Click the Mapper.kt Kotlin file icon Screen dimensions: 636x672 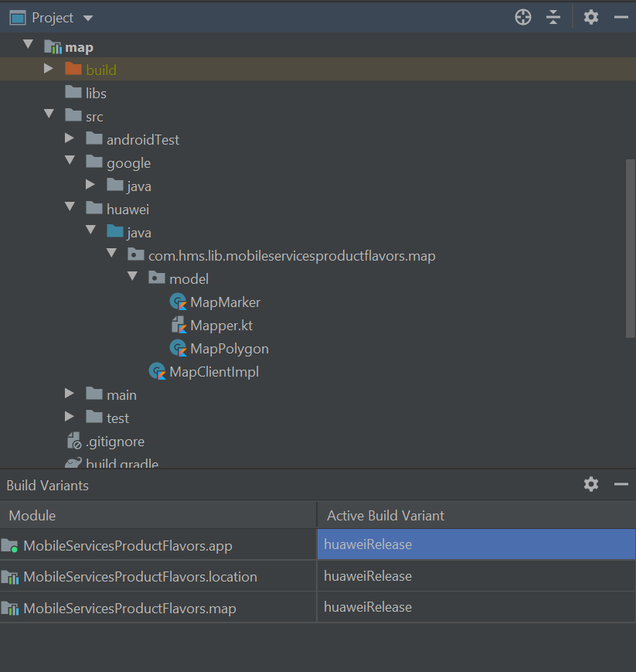(x=179, y=325)
